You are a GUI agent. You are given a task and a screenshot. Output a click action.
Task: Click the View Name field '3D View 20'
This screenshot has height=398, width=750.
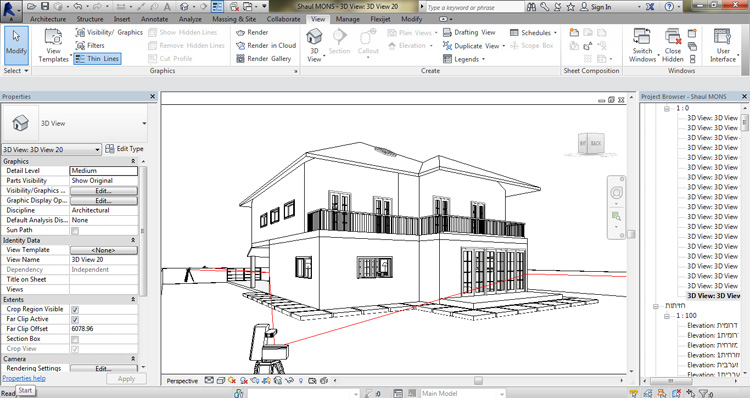click(x=104, y=260)
